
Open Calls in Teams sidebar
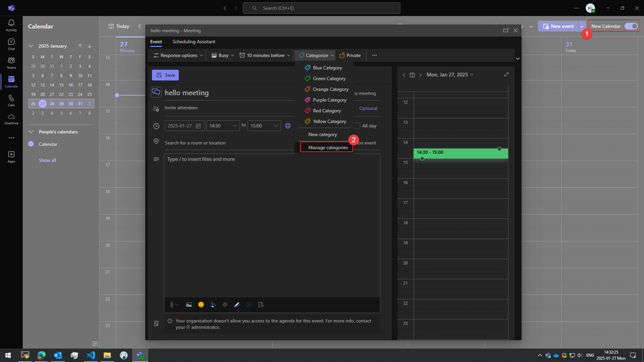point(11,100)
